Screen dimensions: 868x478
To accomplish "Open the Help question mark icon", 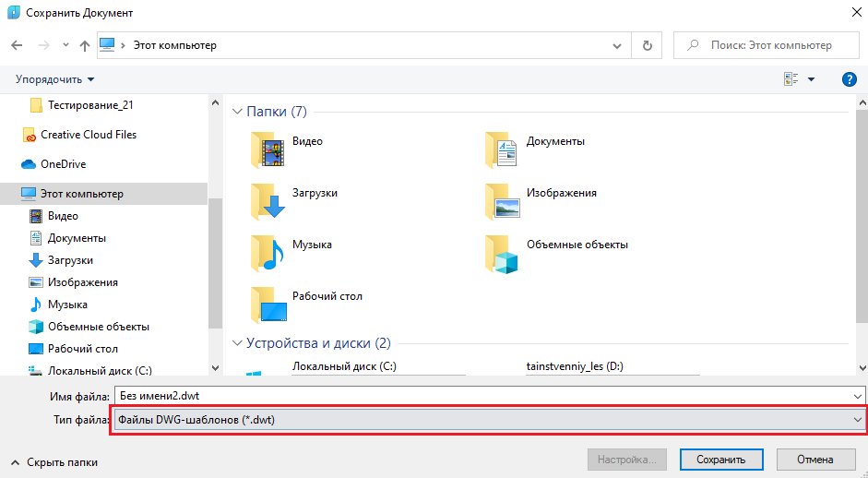I will 850,79.
